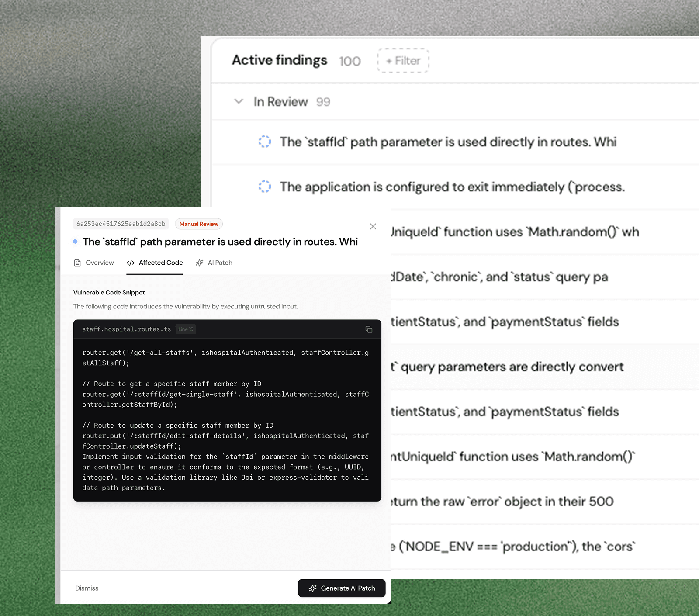Open the Overview tab

(94, 263)
